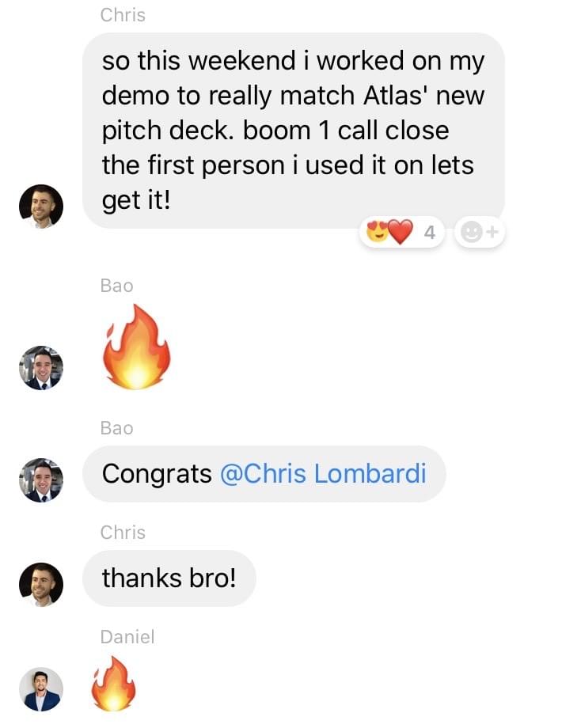Image resolution: width=581 pixels, height=728 pixels.
Task: Select the Congrats message bubble
Action: pos(264,474)
